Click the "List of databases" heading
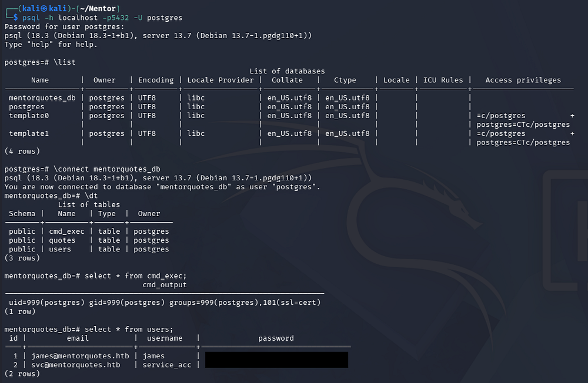 point(287,71)
